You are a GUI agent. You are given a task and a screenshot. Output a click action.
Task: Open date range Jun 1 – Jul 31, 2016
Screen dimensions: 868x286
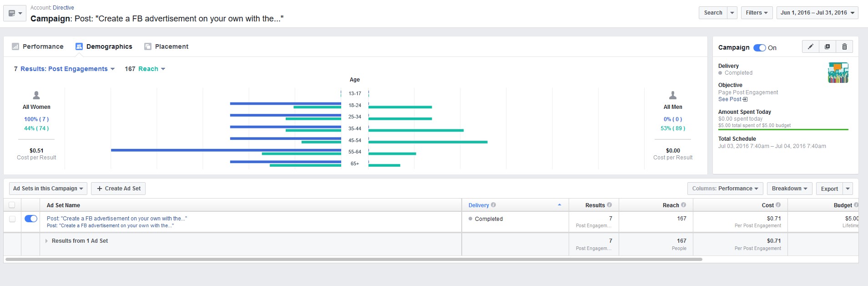click(818, 13)
